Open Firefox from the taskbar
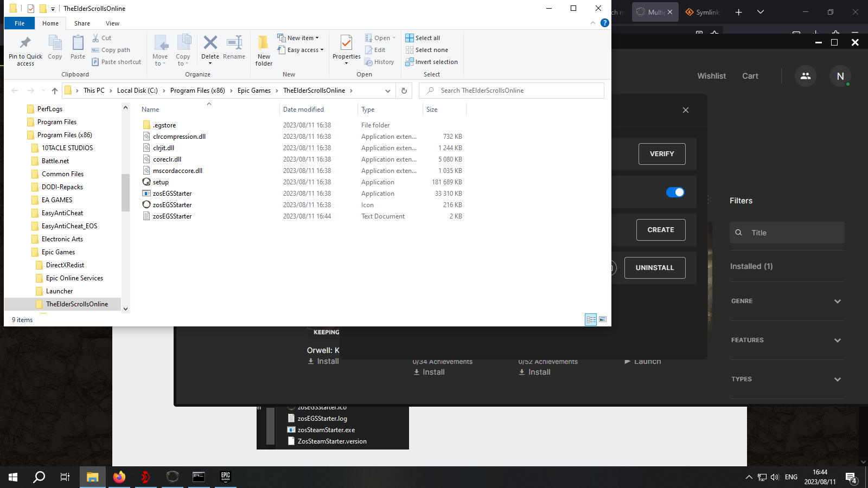This screenshot has width=868, height=488. pos(119,477)
